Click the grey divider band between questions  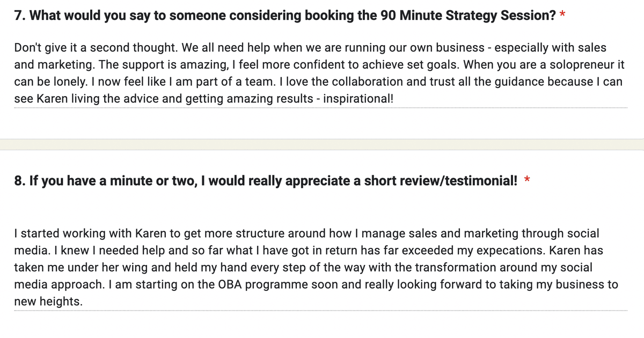click(x=322, y=144)
